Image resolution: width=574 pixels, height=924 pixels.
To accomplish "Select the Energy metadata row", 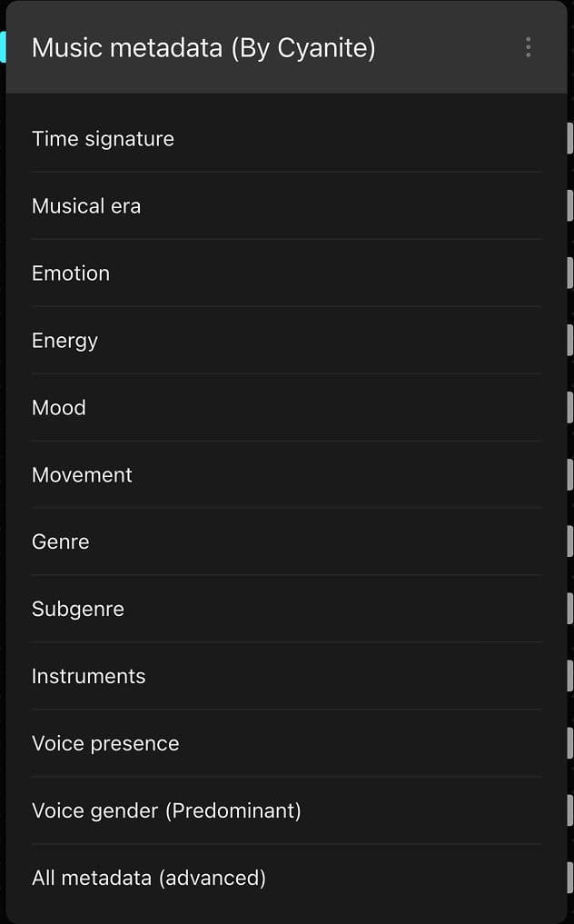I will pos(64,341).
